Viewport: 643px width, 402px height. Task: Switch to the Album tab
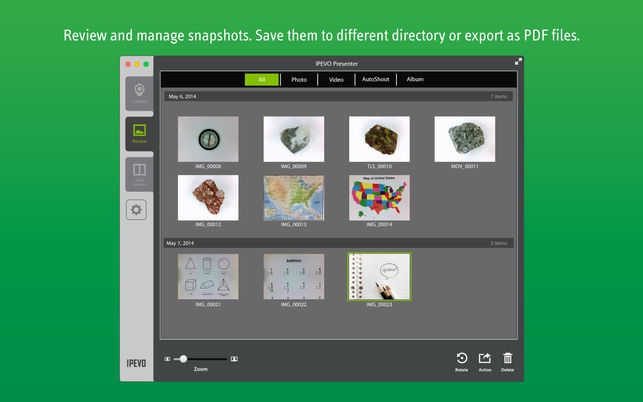[x=415, y=80]
